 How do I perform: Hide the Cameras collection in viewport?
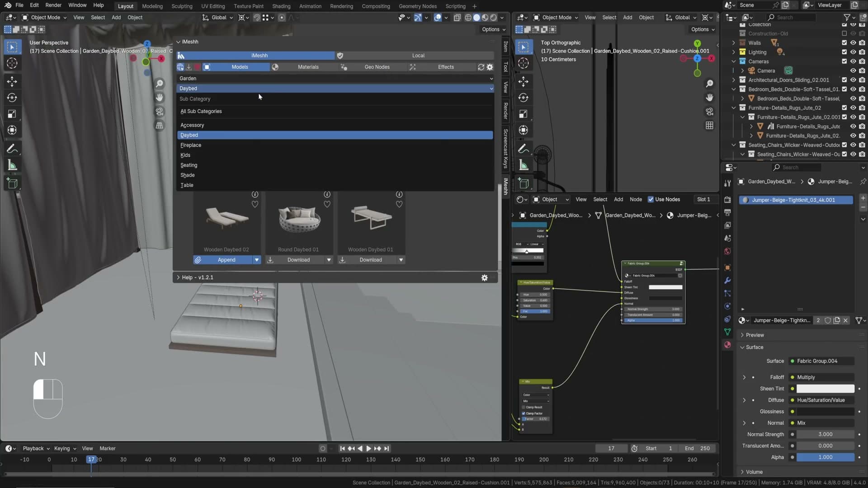click(853, 61)
